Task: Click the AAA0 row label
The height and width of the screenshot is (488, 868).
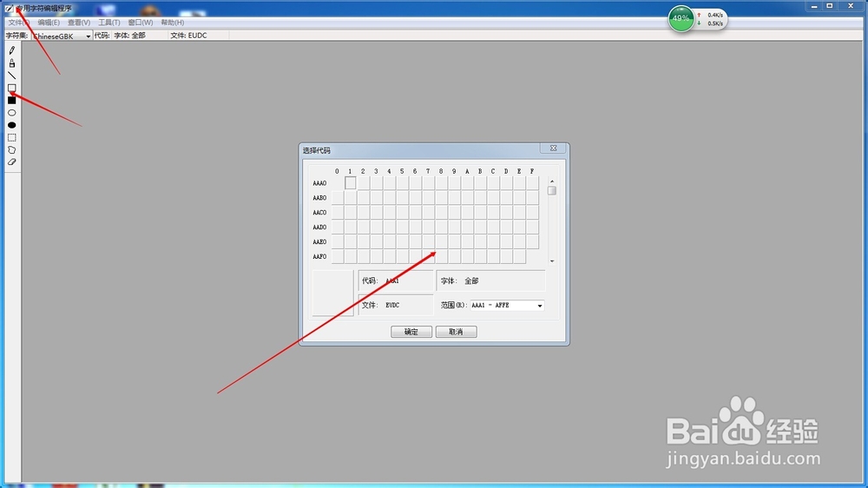Action: pyautogui.click(x=319, y=183)
